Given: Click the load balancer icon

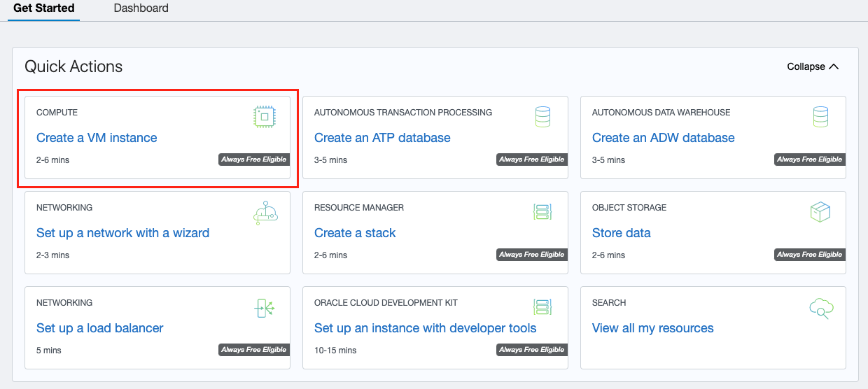Looking at the screenshot, I should point(265,308).
